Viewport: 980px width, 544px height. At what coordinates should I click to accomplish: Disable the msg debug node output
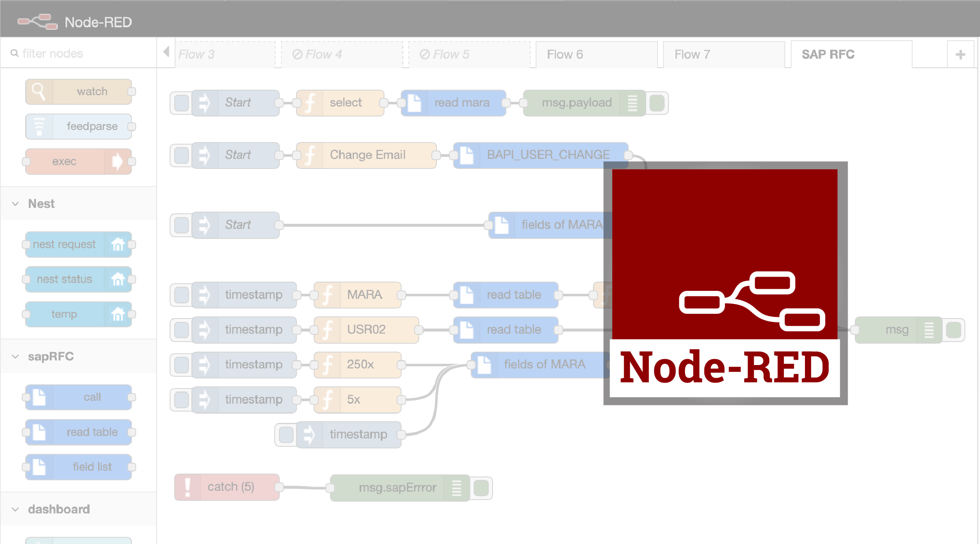[x=954, y=330]
